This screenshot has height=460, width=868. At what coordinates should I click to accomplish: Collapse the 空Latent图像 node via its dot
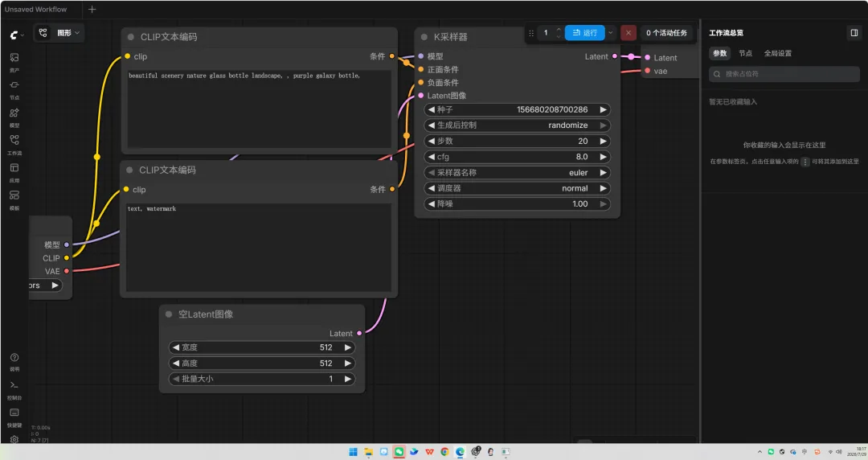[169, 314]
